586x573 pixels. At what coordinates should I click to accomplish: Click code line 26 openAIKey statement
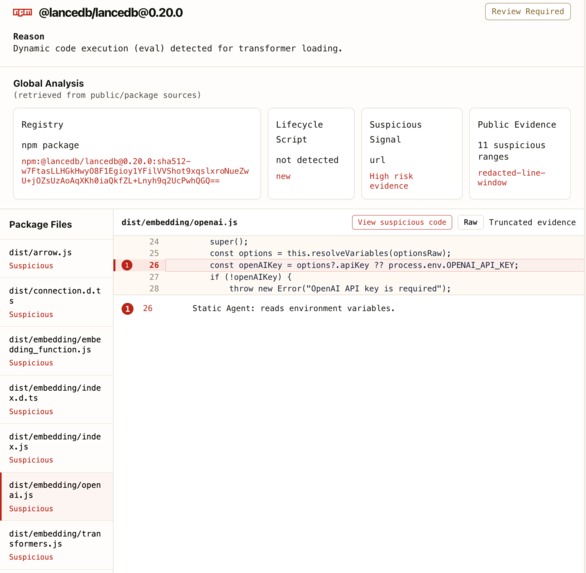364,265
